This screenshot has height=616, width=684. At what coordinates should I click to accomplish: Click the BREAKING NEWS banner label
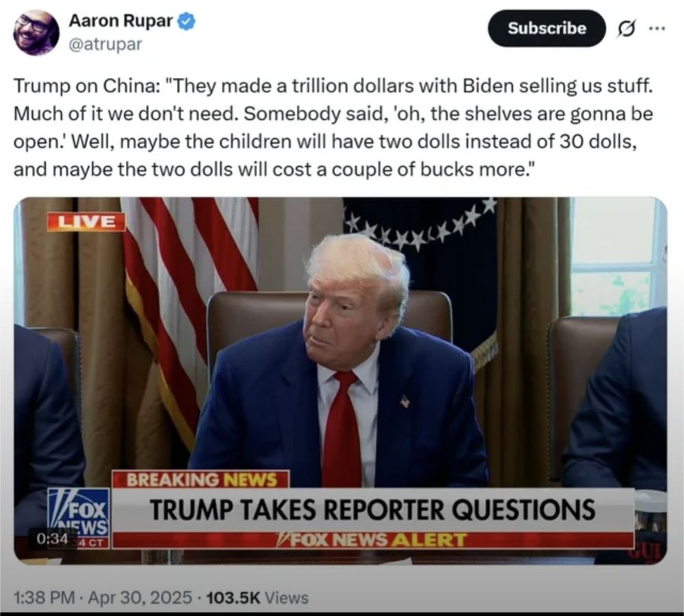click(x=201, y=480)
